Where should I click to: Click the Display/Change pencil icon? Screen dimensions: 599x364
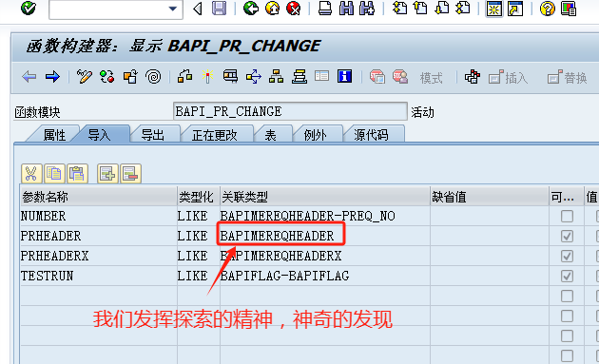[x=84, y=77]
